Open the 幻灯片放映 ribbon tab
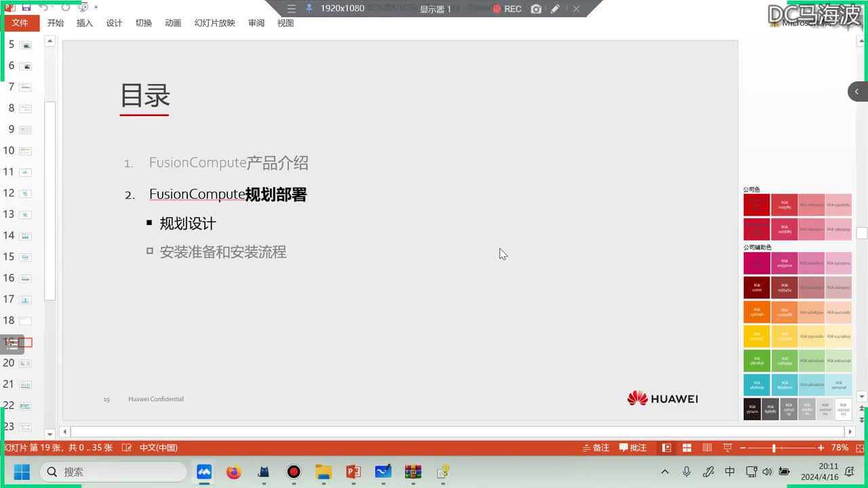The width and height of the screenshot is (868, 488). pos(214,23)
